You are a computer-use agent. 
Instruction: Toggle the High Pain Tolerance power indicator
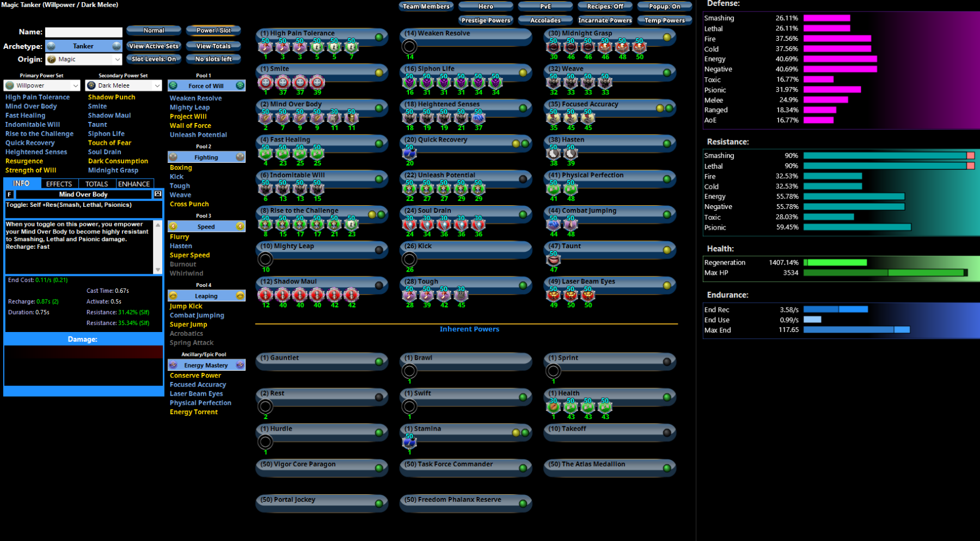click(379, 37)
